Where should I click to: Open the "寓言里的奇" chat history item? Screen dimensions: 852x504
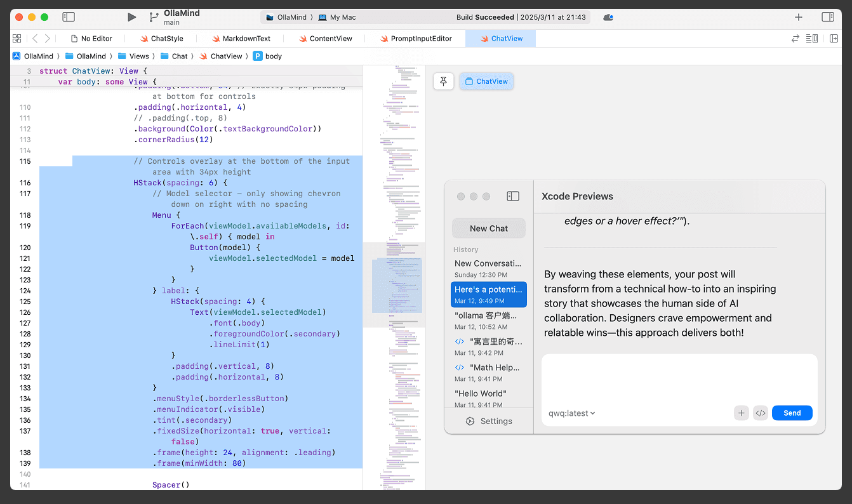[489, 347]
